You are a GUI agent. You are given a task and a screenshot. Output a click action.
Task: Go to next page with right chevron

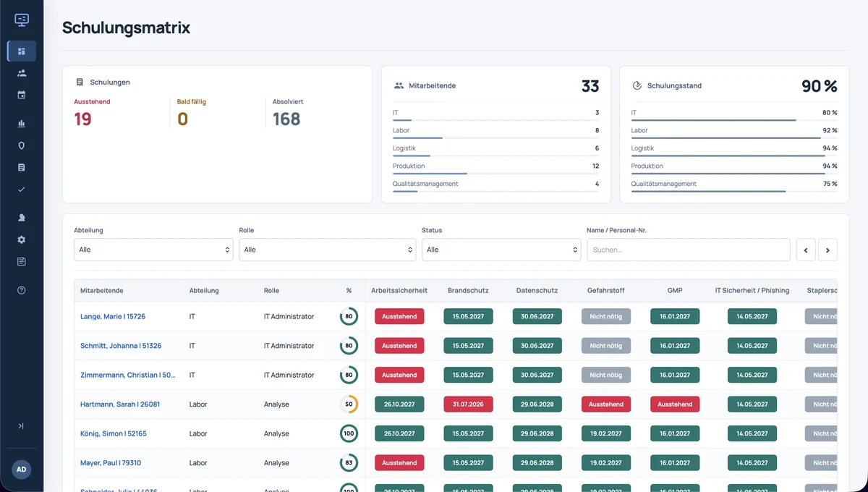click(x=827, y=250)
